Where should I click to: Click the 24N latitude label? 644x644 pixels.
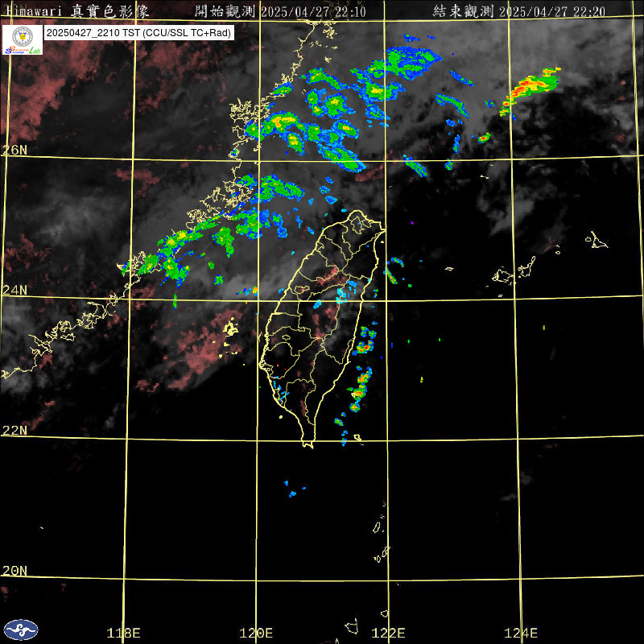(x=14, y=291)
